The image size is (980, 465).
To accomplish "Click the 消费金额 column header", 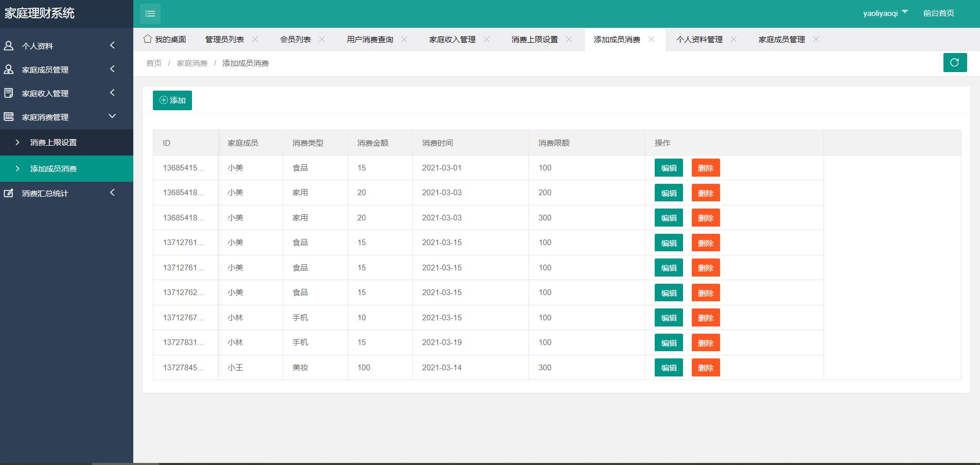I will (380, 143).
